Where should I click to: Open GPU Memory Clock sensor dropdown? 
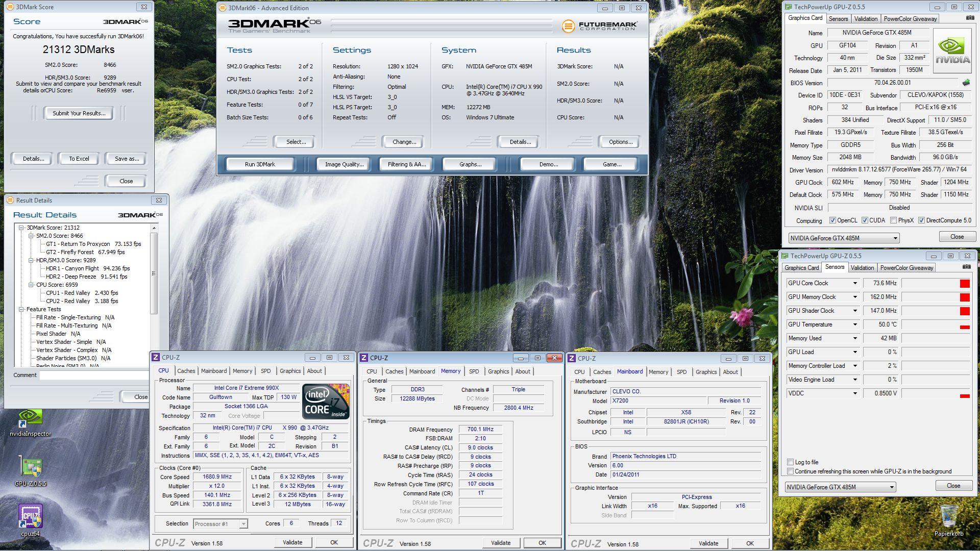pos(855,297)
